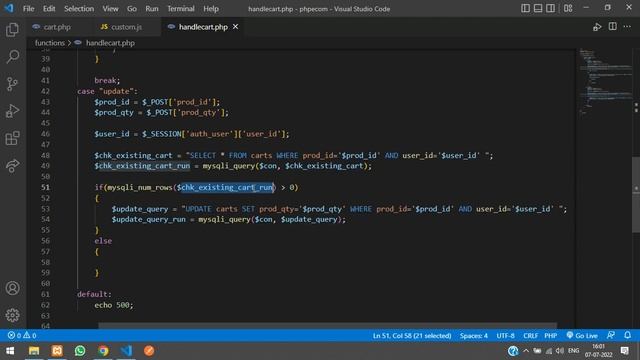This screenshot has width=640, height=360.
Task: Click the feedback icon in status bar
Action: tap(611, 335)
